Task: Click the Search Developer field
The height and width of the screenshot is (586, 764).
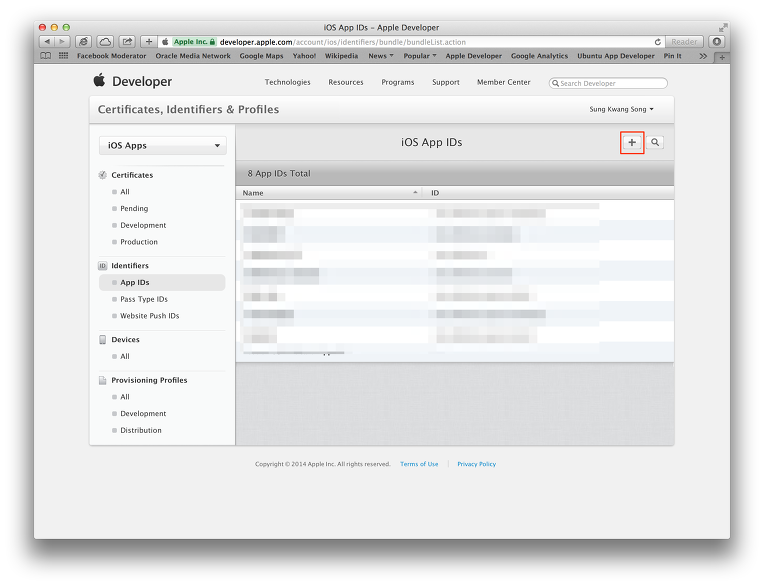Action: 608,83
